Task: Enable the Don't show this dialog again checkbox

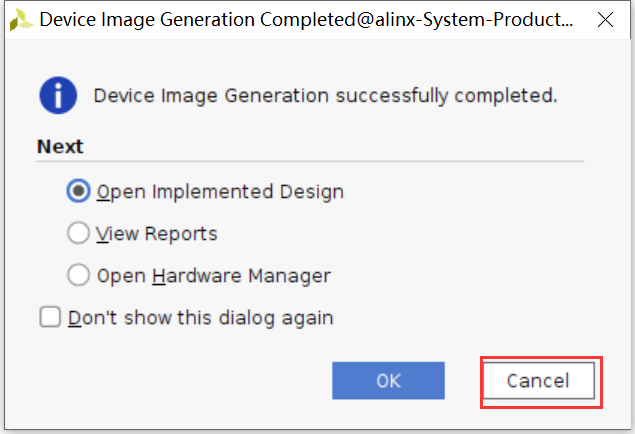Action: click(50, 317)
